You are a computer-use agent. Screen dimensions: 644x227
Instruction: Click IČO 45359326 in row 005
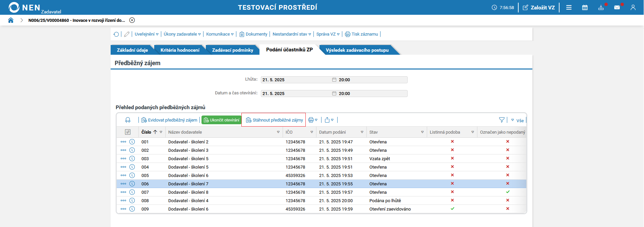coord(295,176)
